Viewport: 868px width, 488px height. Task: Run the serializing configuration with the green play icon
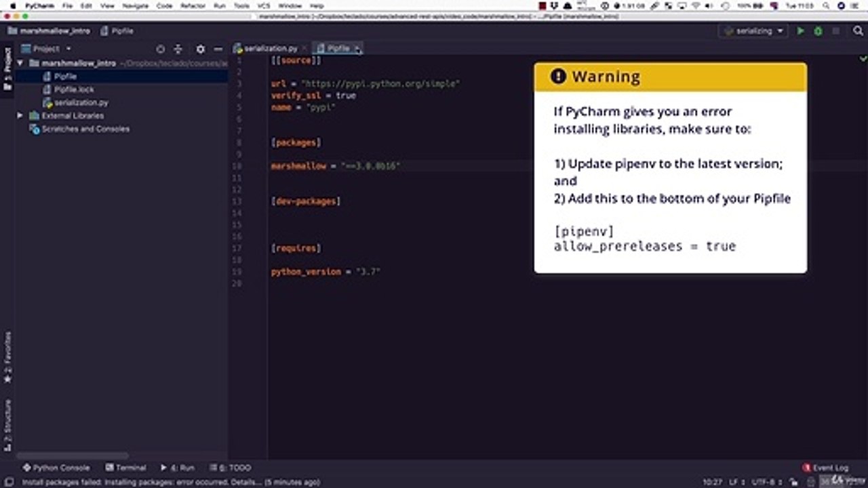pos(800,31)
